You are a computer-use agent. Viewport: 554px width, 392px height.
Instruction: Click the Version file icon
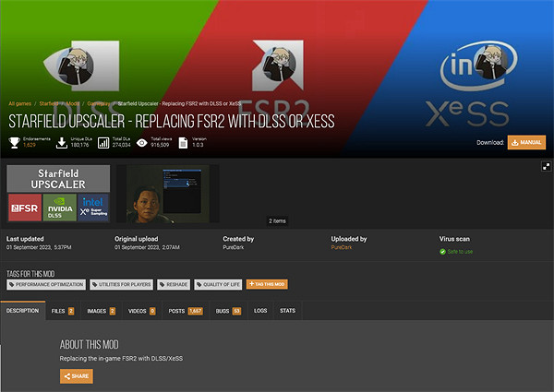tap(184, 142)
